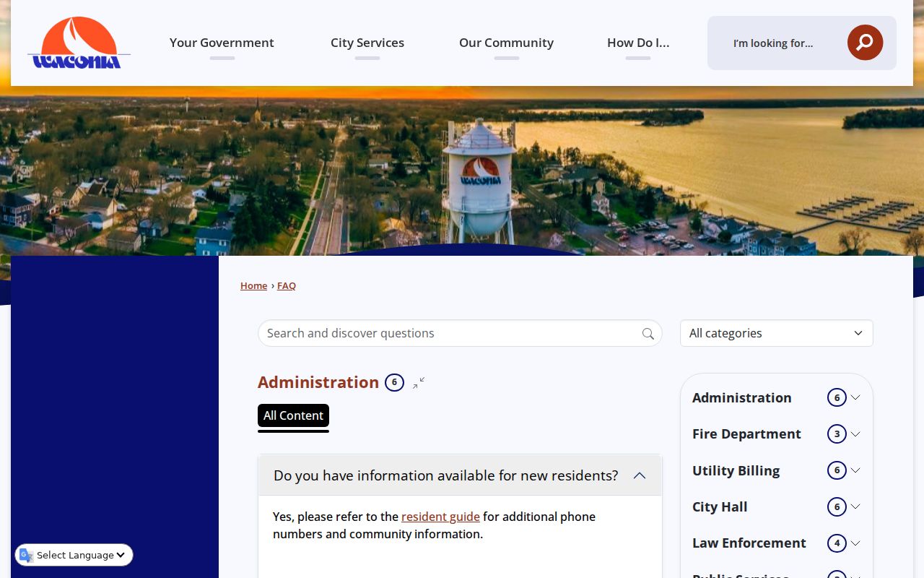Expand the Law Enforcement category chevron

(x=855, y=543)
